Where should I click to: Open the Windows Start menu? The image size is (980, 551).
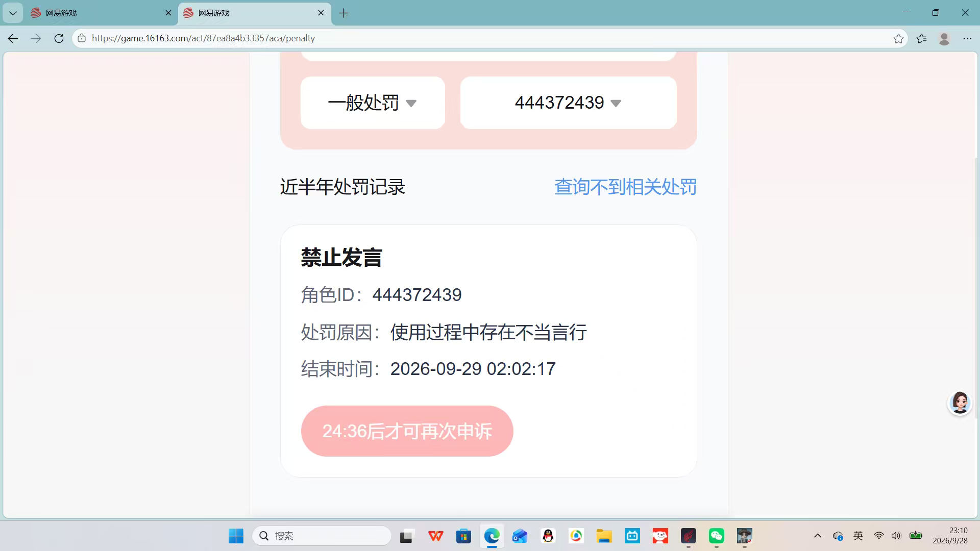tap(236, 536)
